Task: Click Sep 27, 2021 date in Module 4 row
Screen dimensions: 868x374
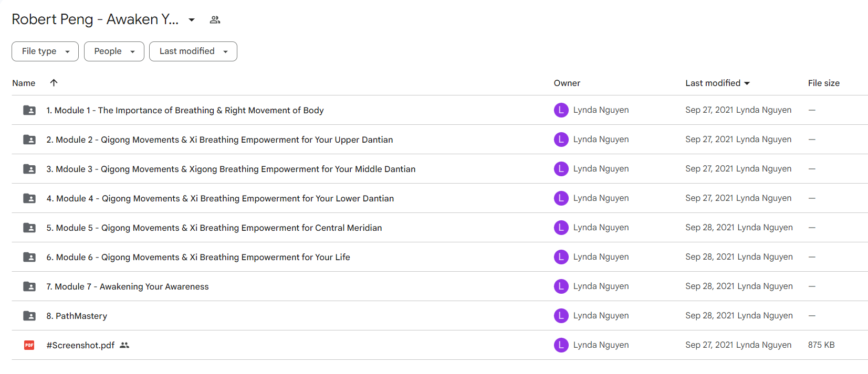Action: tap(709, 198)
